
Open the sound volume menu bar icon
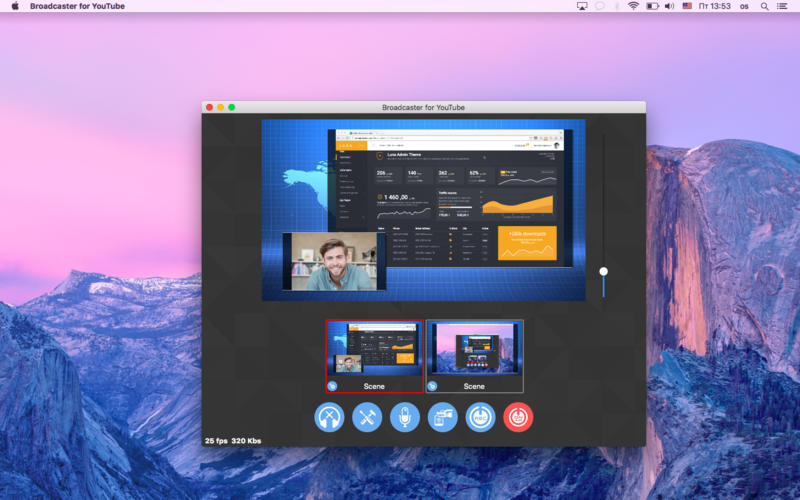pos(669,6)
